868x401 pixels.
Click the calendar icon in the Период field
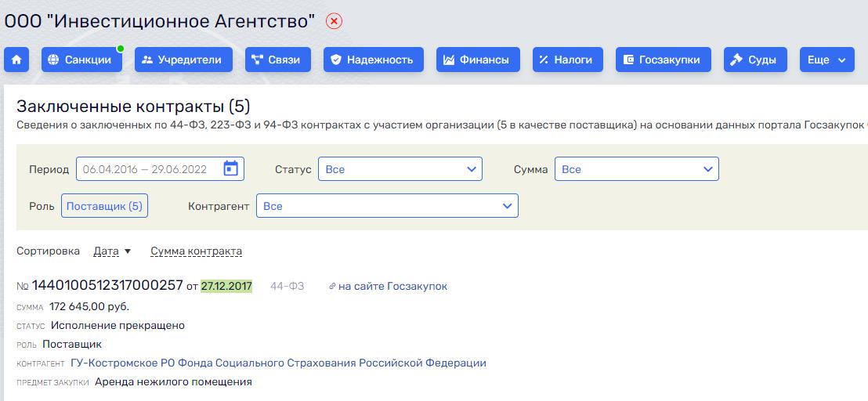(230, 168)
